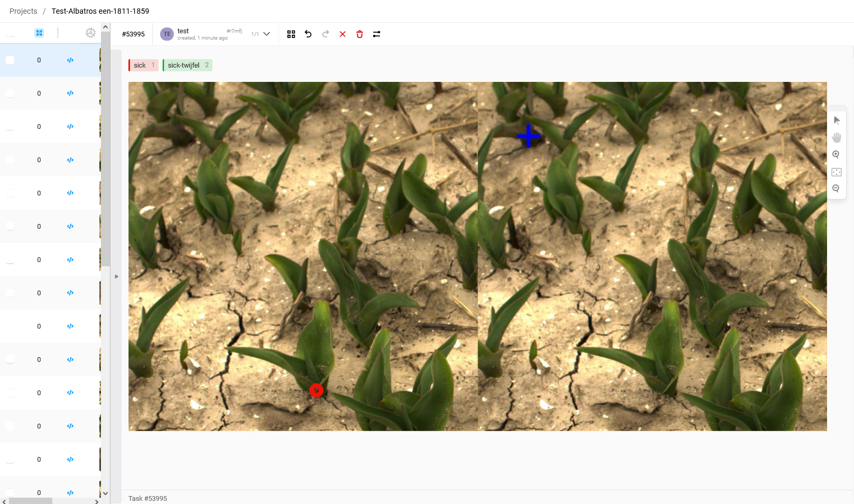
Task: Delete annotation with red trash icon
Action: pyautogui.click(x=360, y=34)
